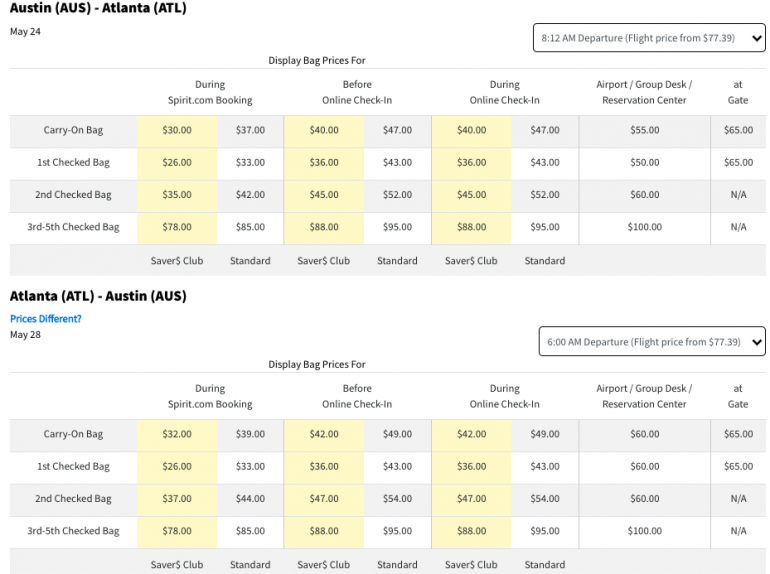
Task: Click the $44.00 2nd Checked Bag price
Action: tap(250, 499)
